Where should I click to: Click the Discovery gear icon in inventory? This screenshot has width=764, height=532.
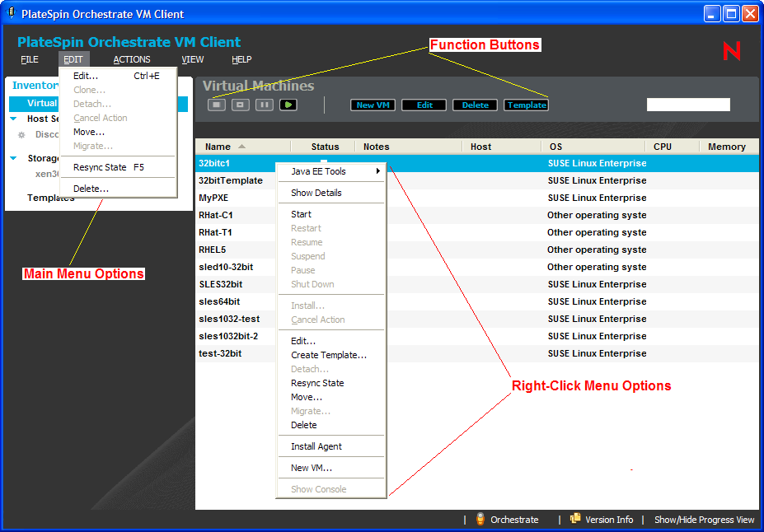21,135
